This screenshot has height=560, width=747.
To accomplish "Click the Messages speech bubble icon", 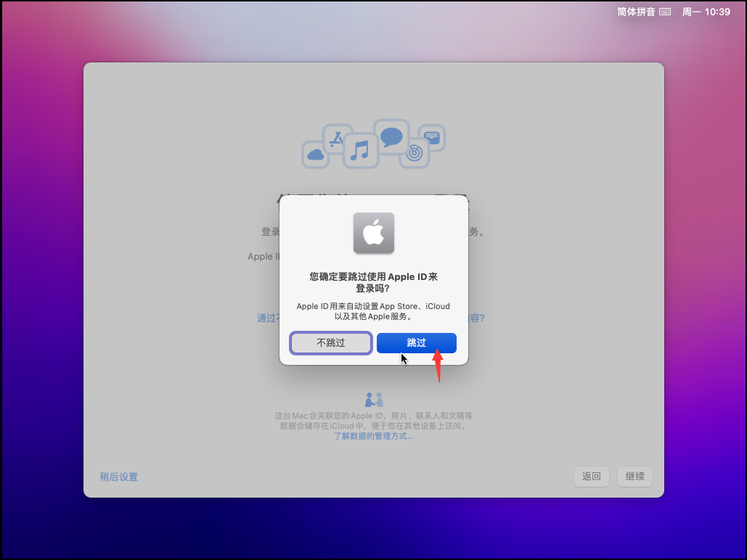I will coord(391,137).
